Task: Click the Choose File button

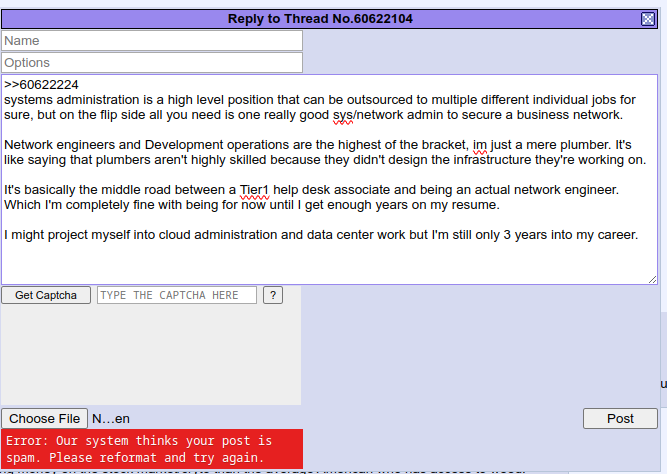Action: tap(44, 419)
